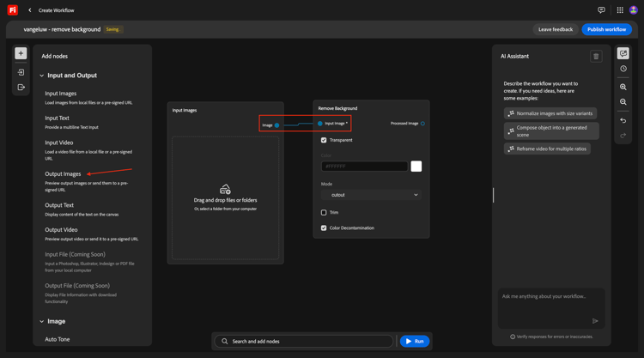Open the chat feedback icon in the top bar

click(x=601, y=10)
